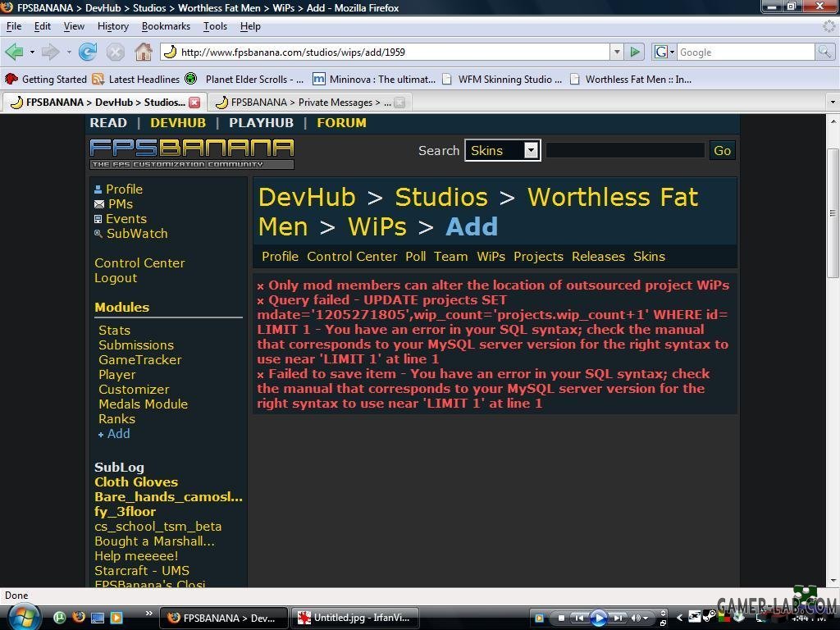The width and height of the screenshot is (840, 630).
Task: Open the PLAYHUB navigation link
Action: coord(261,123)
